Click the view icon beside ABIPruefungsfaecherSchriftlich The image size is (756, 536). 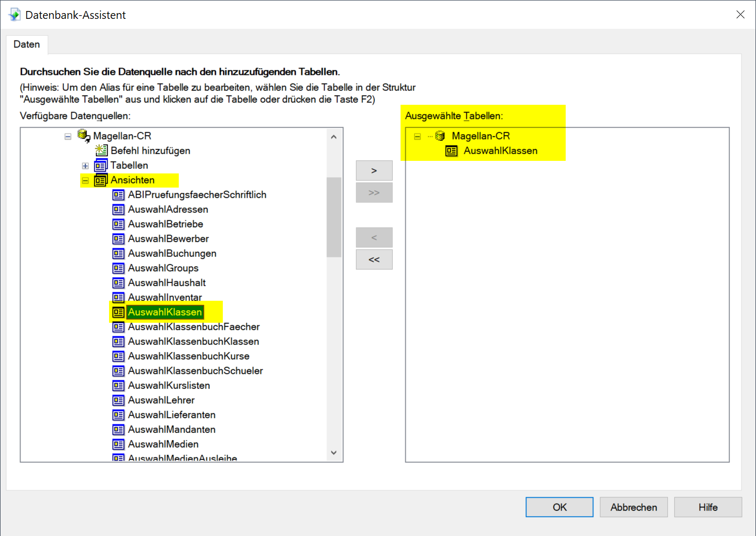(x=118, y=195)
